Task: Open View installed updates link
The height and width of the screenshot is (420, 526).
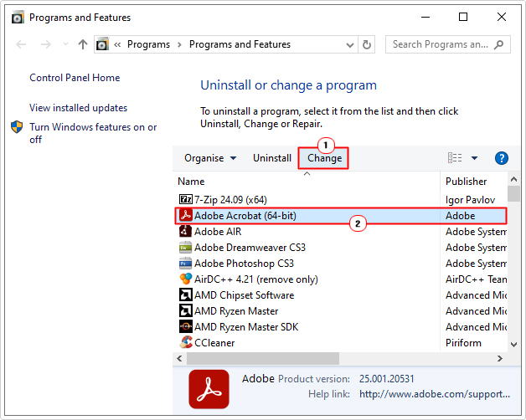Action: 78,108
